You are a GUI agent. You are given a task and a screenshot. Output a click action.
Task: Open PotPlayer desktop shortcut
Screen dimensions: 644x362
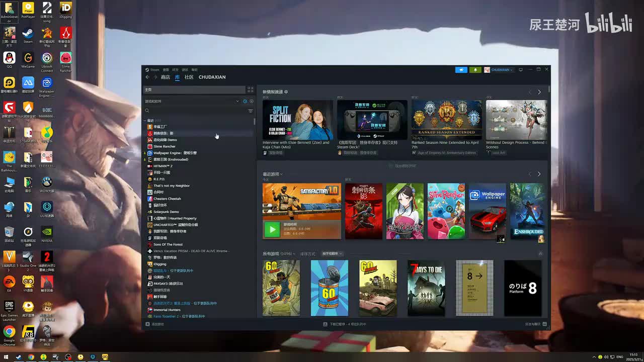28,11
